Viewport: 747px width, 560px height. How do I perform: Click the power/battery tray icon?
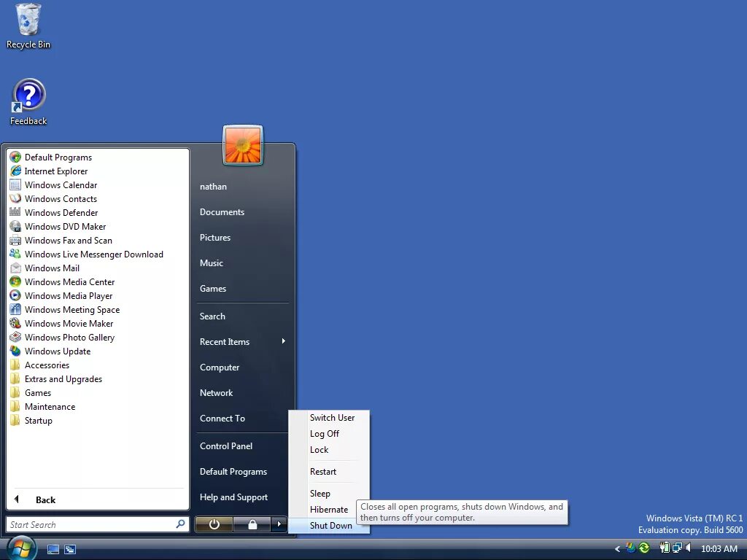point(665,548)
